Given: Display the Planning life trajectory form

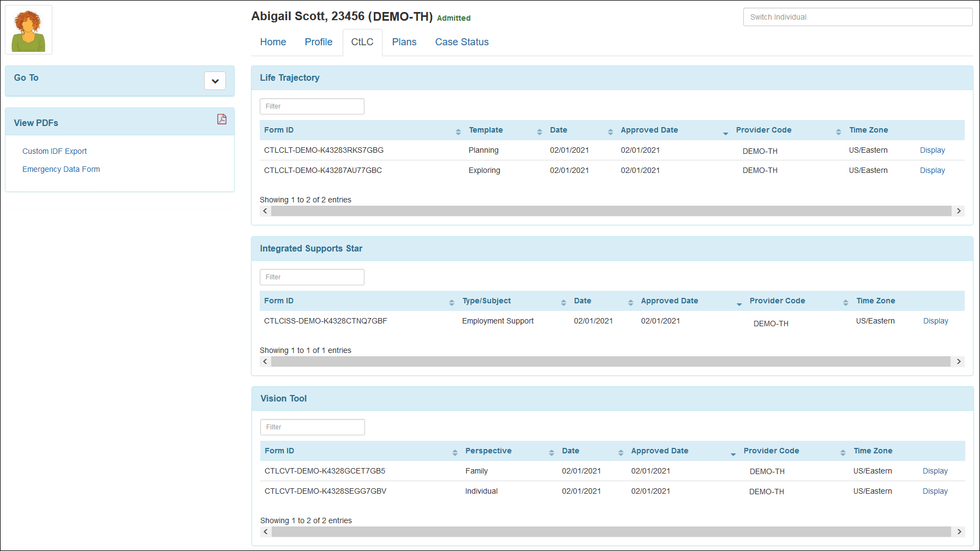Looking at the screenshot, I should [x=932, y=150].
